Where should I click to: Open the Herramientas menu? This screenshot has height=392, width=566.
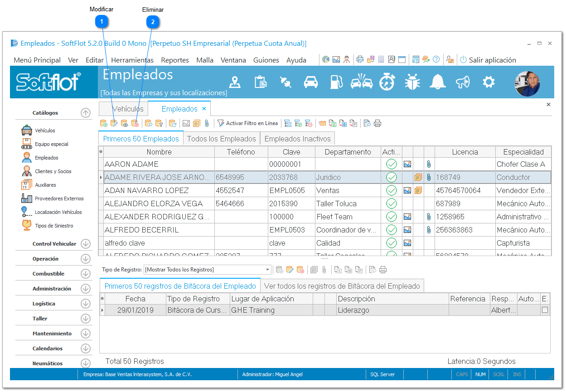132,60
